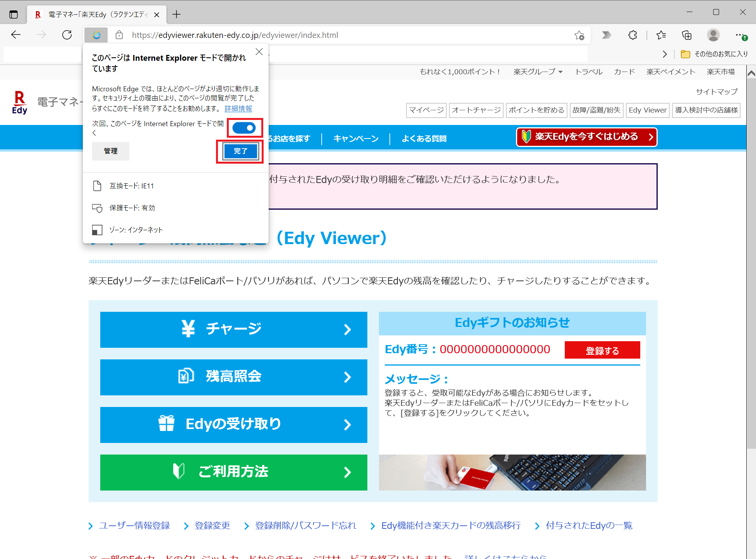Click the 完了 button

(240, 151)
